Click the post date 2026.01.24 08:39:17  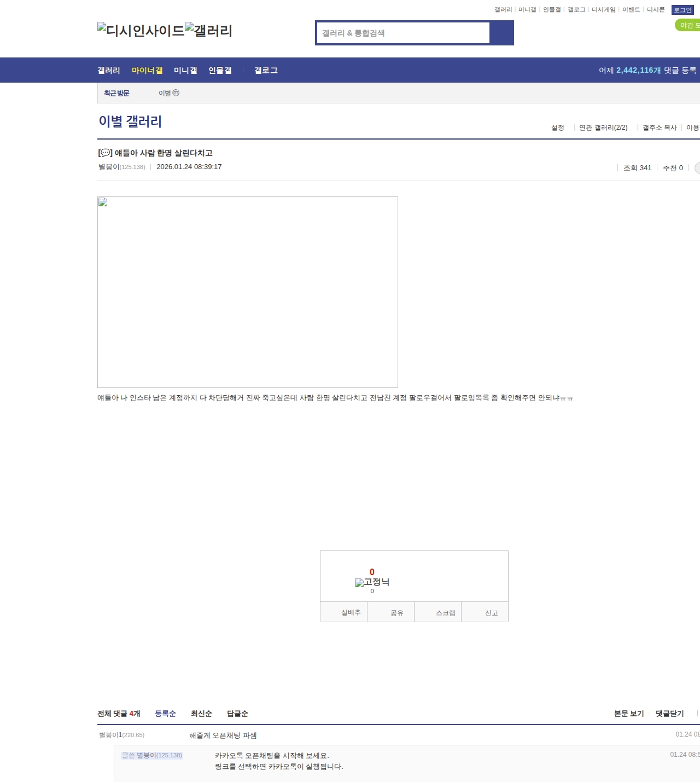coord(189,167)
